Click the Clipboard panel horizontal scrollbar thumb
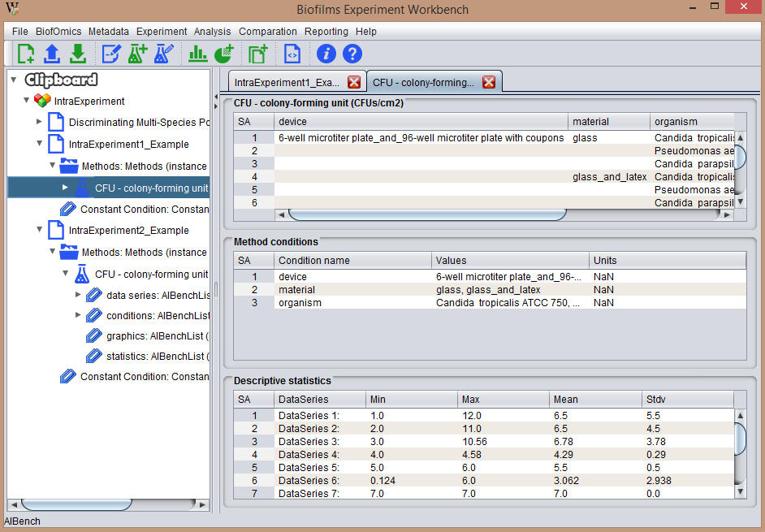The image size is (765, 532). pyautogui.click(x=76, y=504)
